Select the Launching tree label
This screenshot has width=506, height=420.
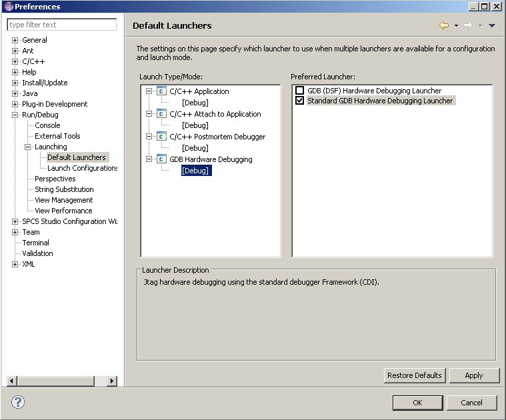pyautogui.click(x=51, y=147)
